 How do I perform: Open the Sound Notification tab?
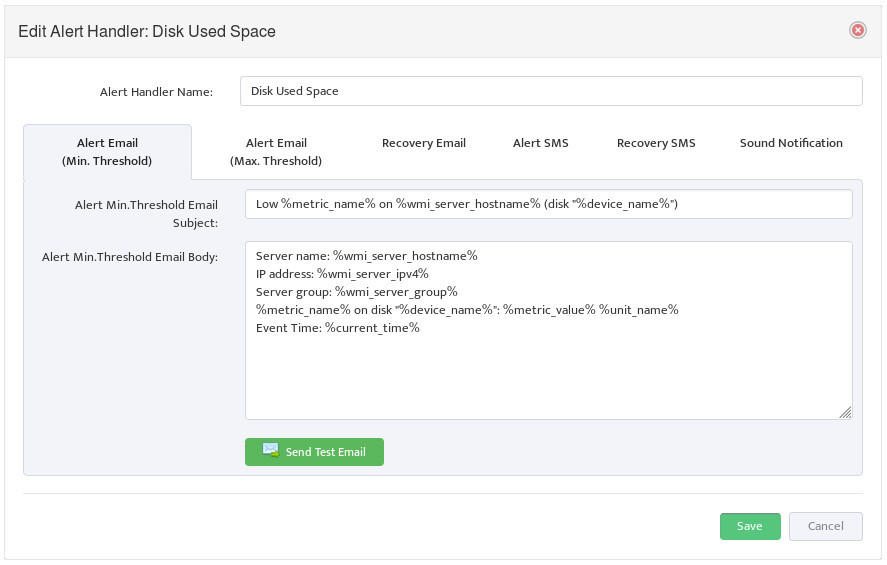coord(791,143)
